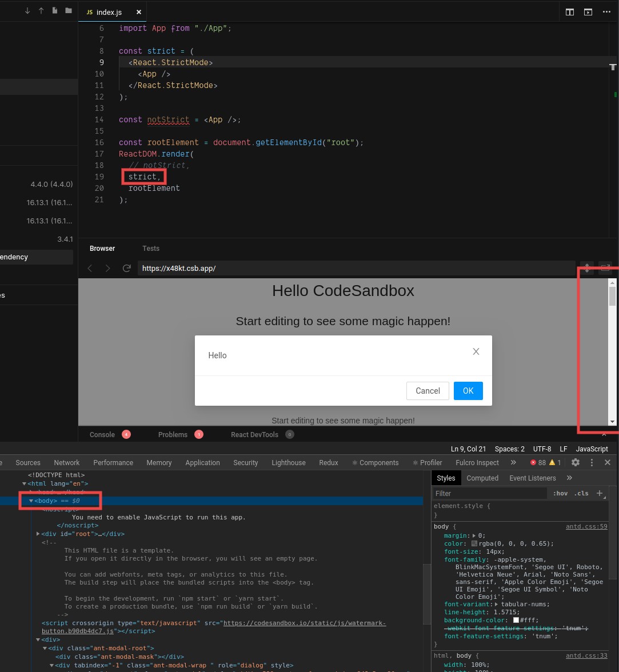Screen dimensions: 619x672
Task: Add a new style rule with plus icon
Action: [x=600, y=493]
